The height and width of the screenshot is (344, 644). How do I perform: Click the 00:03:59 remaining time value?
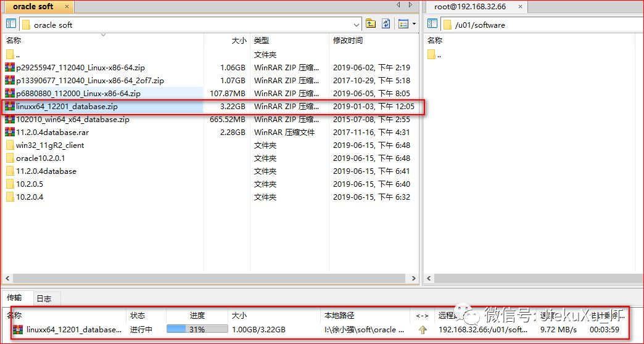tap(604, 329)
